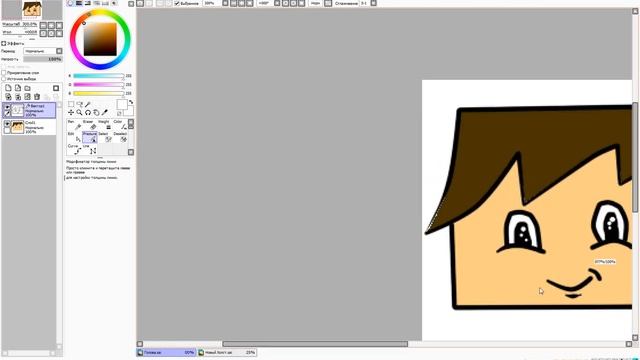The image size is (640, 360).
Task: Activate the magnifier zoom tool
Action: click(80, 112)
